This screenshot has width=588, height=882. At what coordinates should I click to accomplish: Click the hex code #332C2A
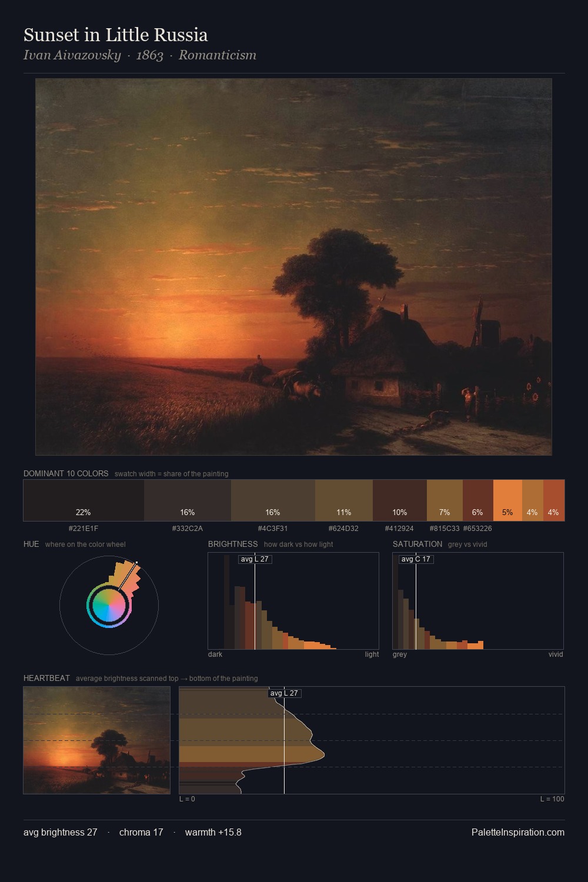(188, 529)
